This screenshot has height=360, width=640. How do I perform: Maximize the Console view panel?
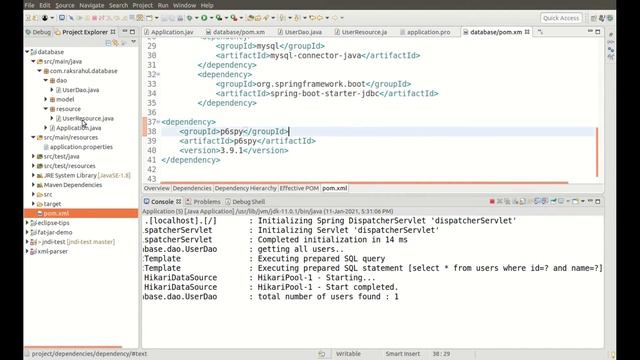(598, 202)
